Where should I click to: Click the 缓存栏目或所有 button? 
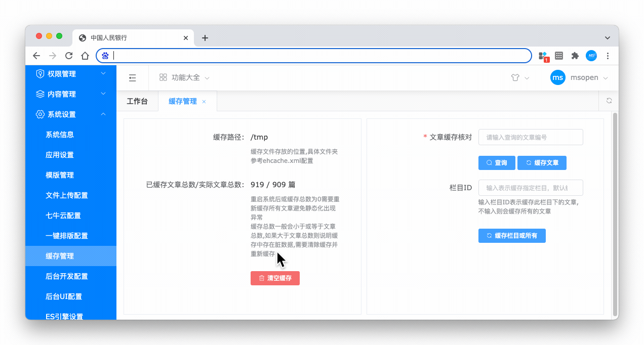click(x=512, y=236)
